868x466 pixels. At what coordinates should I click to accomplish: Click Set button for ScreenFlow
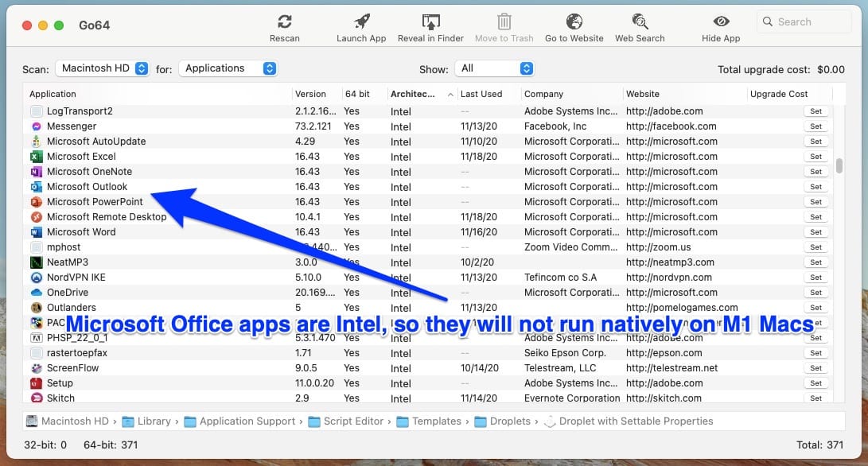(x=816, y=368)
